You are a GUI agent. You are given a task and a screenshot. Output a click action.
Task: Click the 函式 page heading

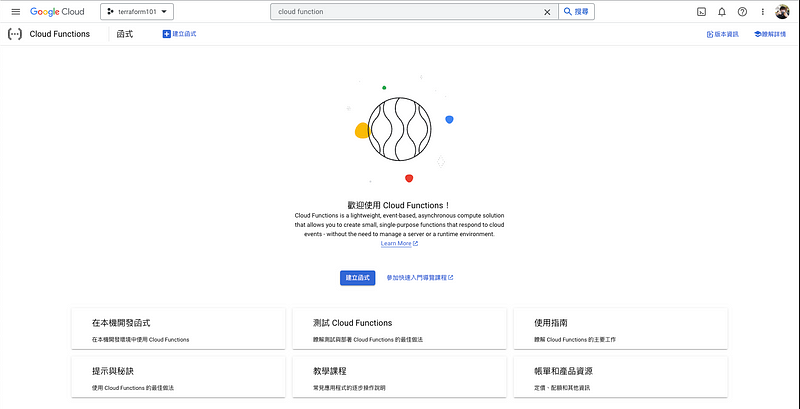(125, 34)
